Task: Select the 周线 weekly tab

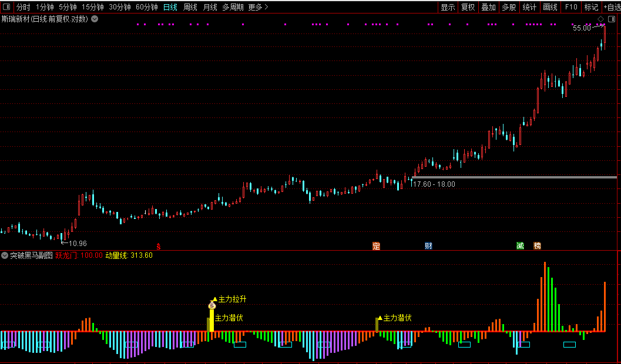Action: pos(190,7)
